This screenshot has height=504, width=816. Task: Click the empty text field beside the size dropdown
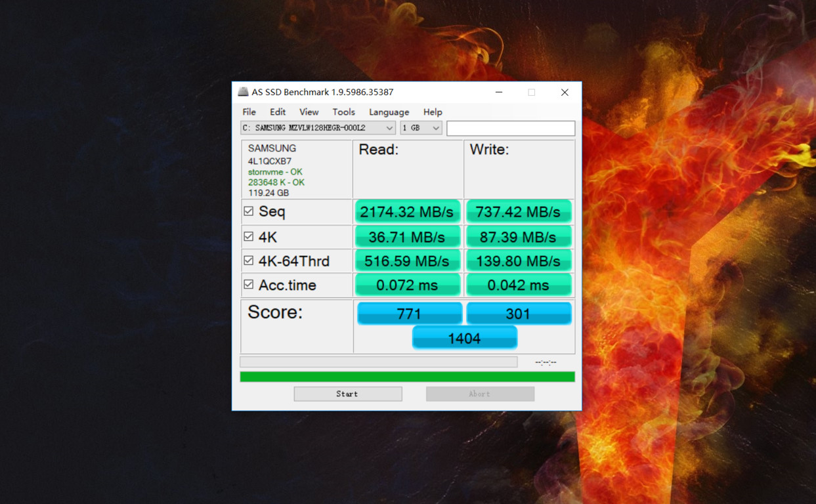(511, 128)
